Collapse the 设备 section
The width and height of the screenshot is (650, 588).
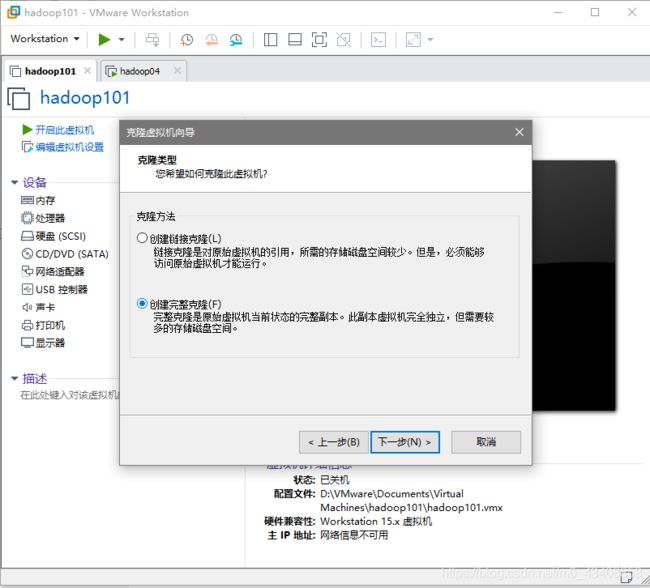pyautogui.click(x=15, y=182)
